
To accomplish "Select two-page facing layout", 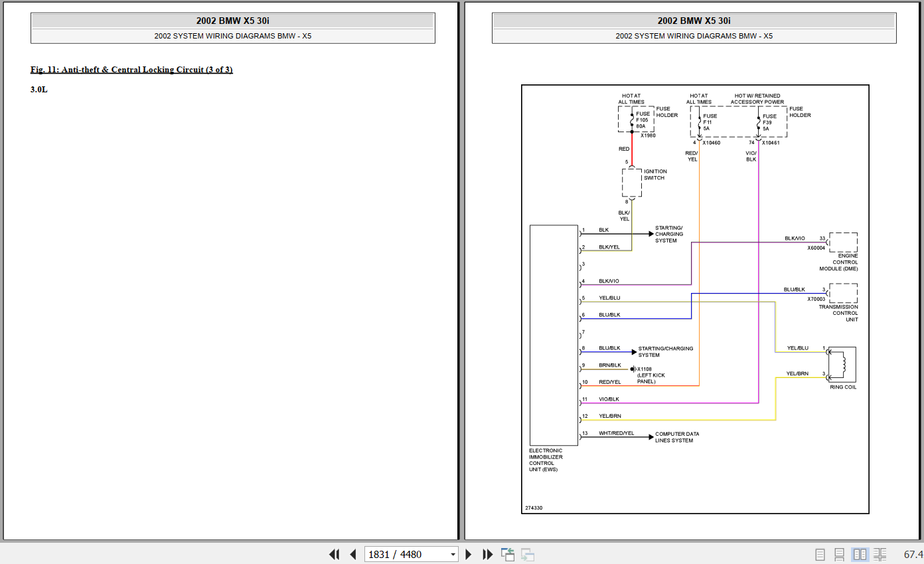I will (x=860, y=554).
